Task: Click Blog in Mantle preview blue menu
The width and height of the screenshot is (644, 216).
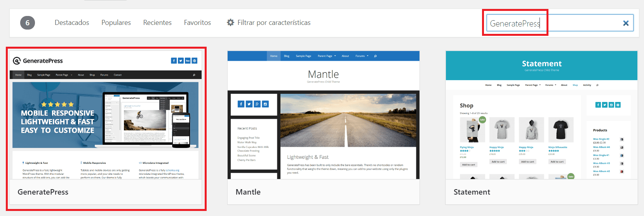Action: (x=287, y=56)
